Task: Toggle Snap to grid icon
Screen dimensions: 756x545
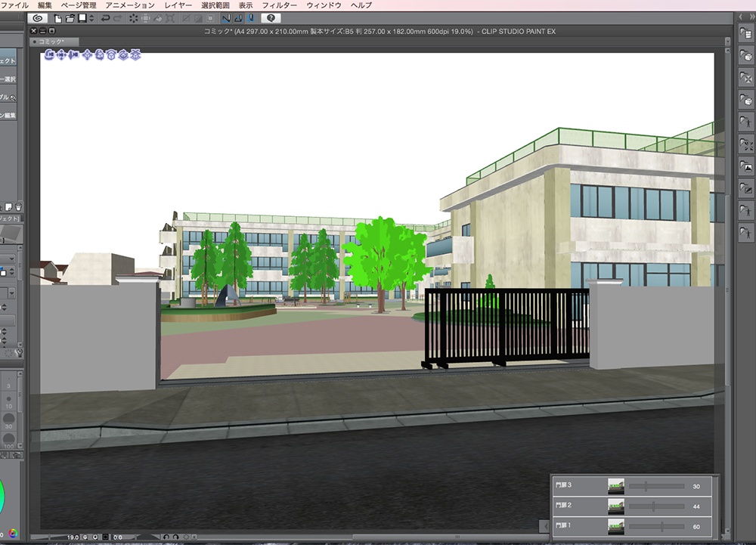Action: point(251,18)
